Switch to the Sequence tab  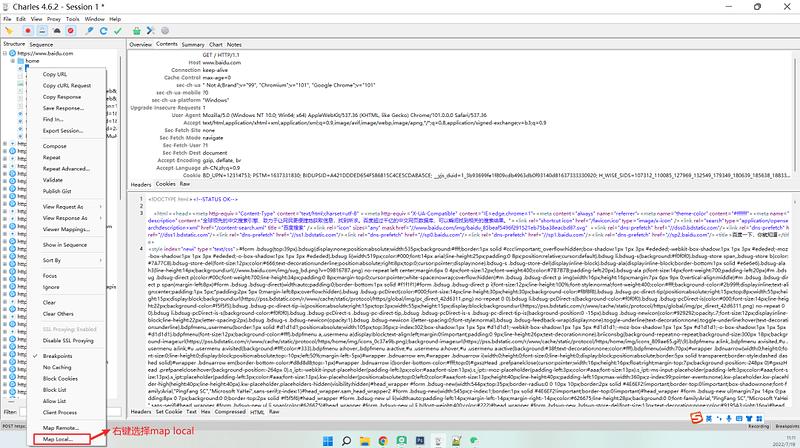click(x=41, y=44)
